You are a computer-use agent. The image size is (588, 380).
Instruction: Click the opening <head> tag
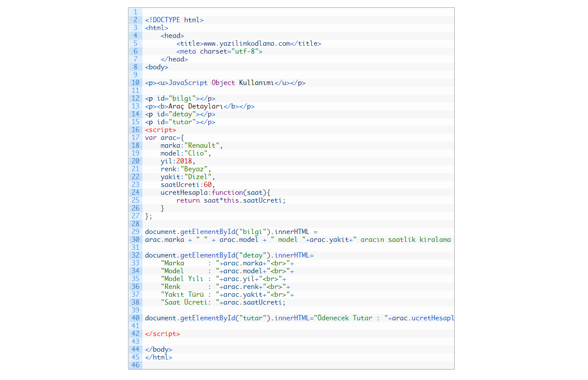172,36
